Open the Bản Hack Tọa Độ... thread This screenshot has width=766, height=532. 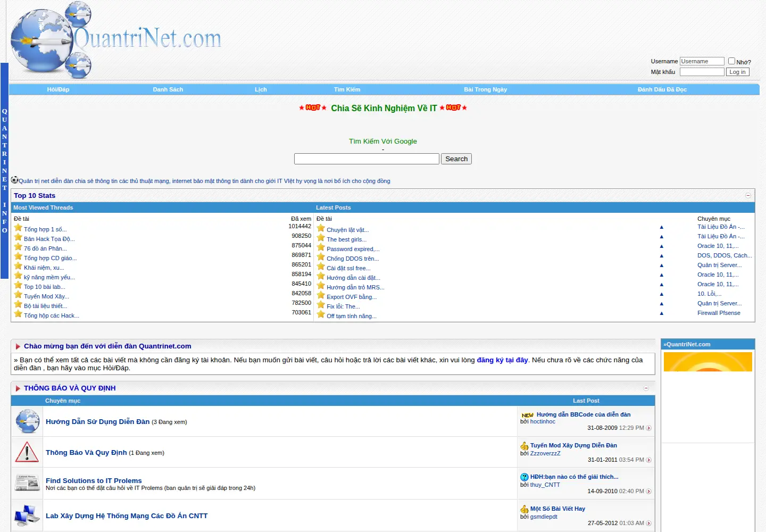[49, 239]
